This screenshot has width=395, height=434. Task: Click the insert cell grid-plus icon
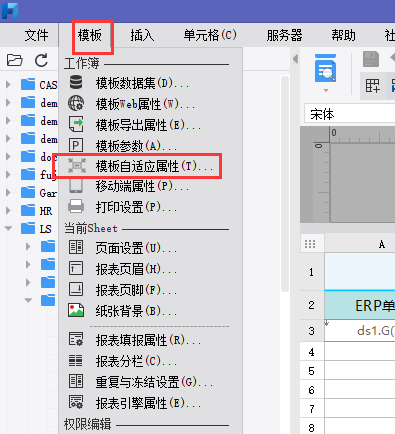pos(373,86)
